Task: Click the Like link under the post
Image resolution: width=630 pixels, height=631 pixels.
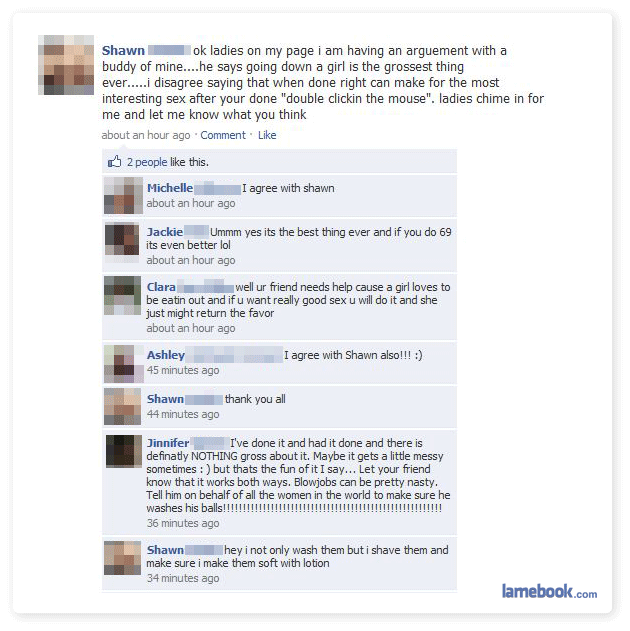Action: (267, 135)
